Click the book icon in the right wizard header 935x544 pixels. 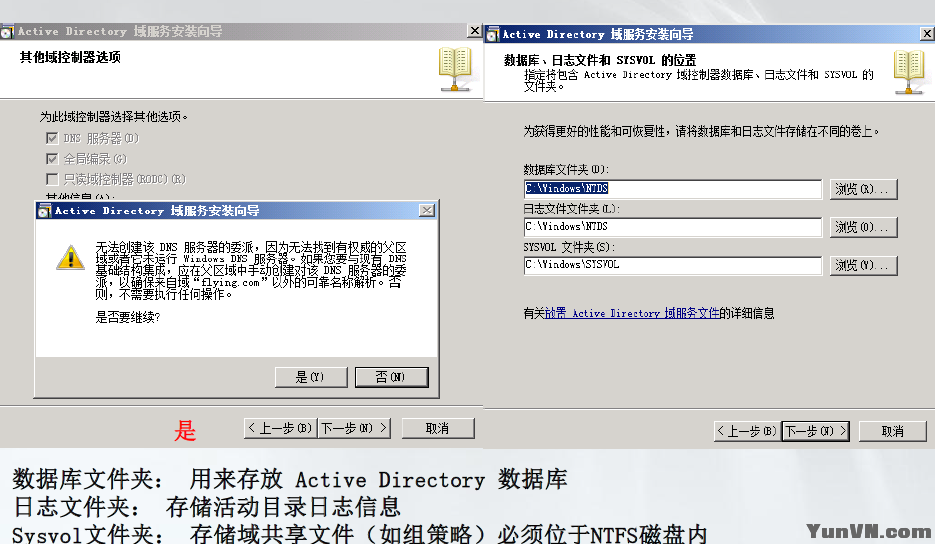[910, 73]
